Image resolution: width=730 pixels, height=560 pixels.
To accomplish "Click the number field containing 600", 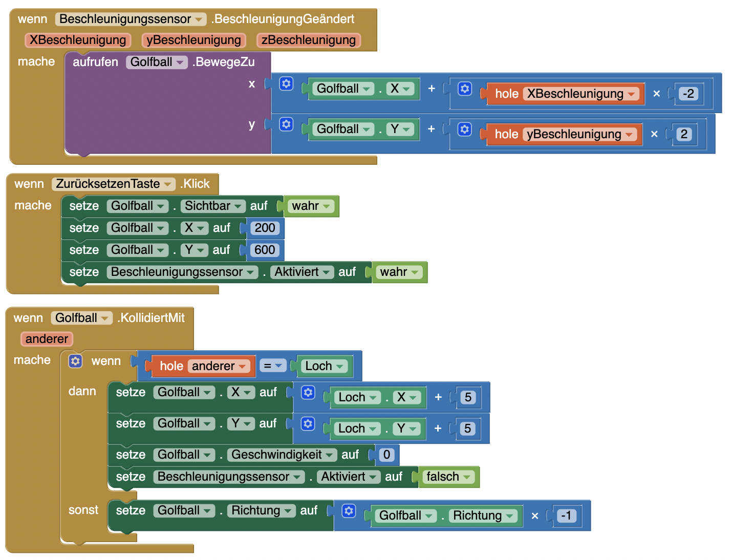I will click(x=265, y=250).
